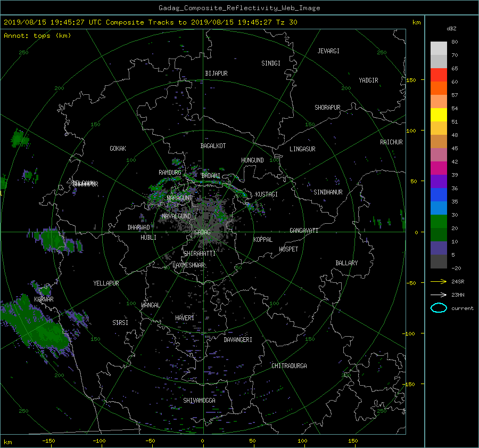Select the red 60 dBZ color swatch
The image size is (479, 448).
pos(439,75)
